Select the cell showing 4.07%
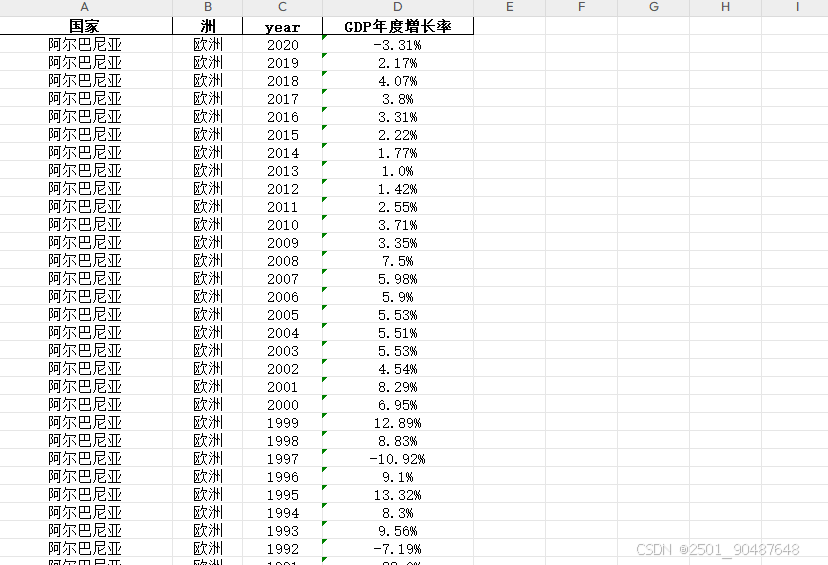828x565 pixels. coord(398,81)
